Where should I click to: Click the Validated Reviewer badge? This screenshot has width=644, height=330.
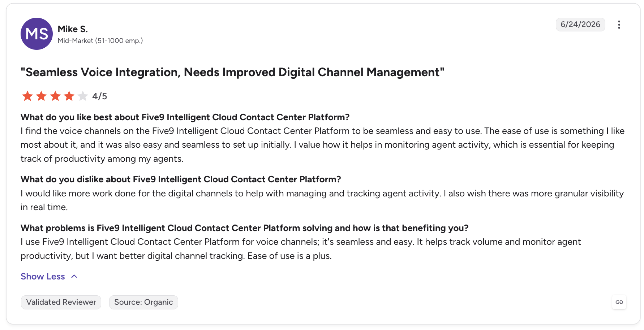pos(61,302)
